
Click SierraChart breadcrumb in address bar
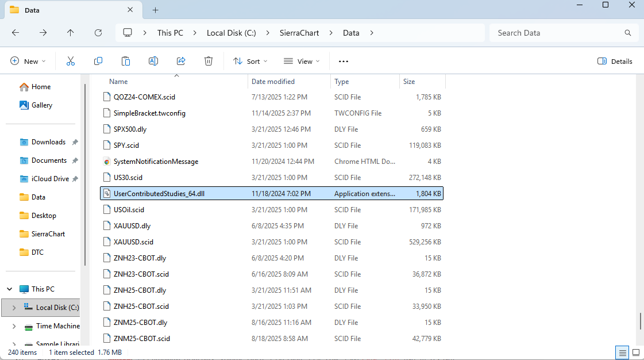[x=299, y=33]
